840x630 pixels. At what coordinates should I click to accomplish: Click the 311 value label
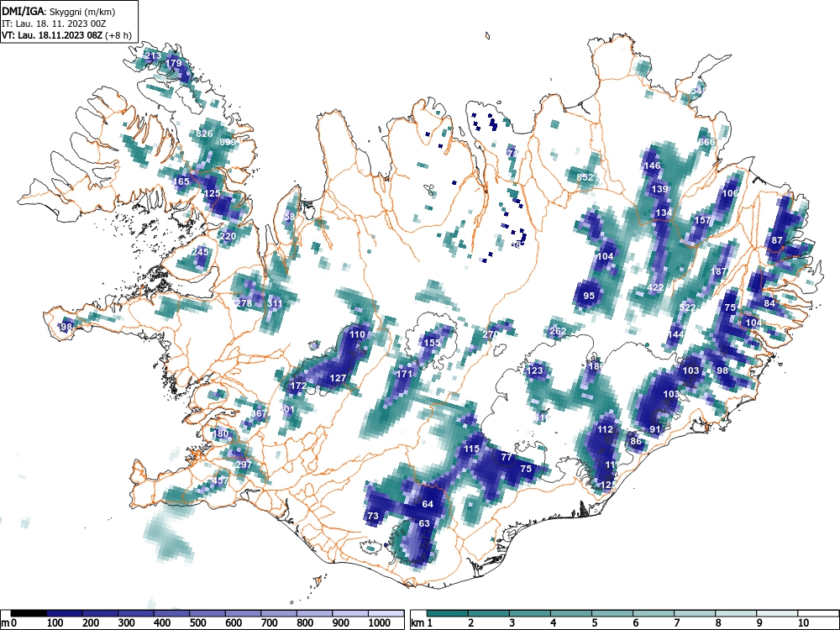tap(275, 303)
